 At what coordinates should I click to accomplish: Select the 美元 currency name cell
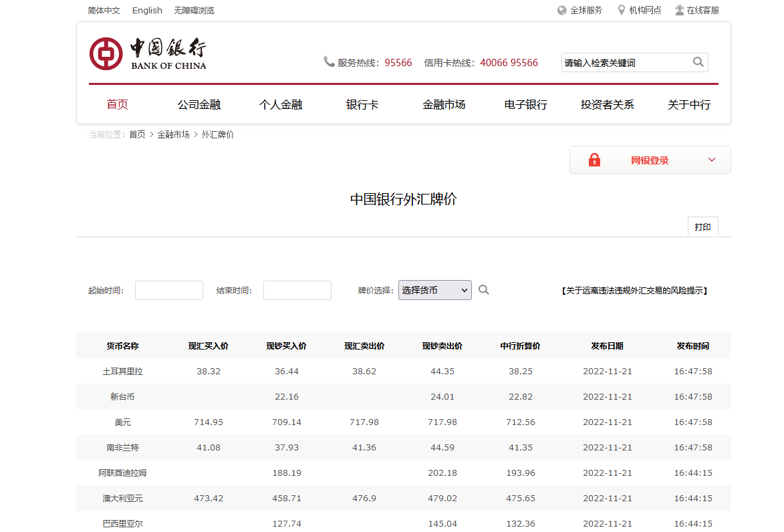(x=122, y=422)
